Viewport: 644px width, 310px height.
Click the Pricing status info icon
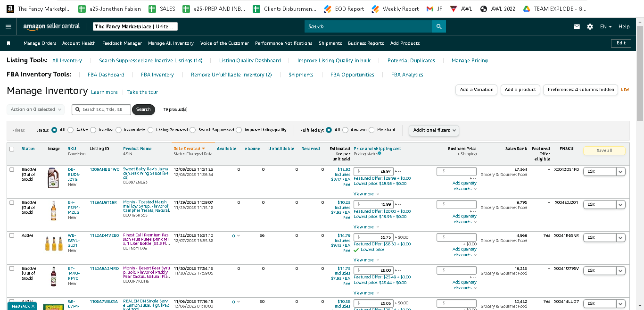[380, 153]
